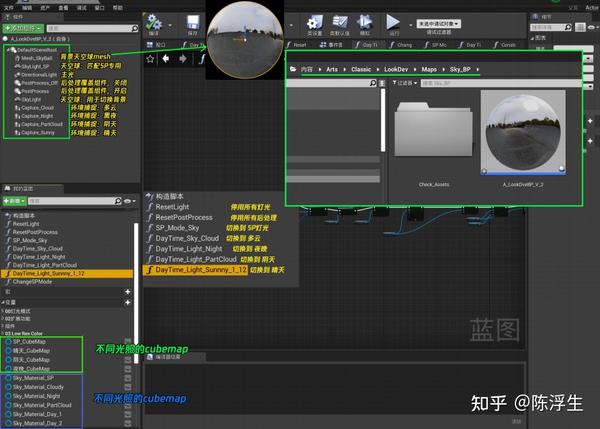This screenshot has height=429, width=600.
Task: Open the 窗口 Window menu
Action: [99, 8]
